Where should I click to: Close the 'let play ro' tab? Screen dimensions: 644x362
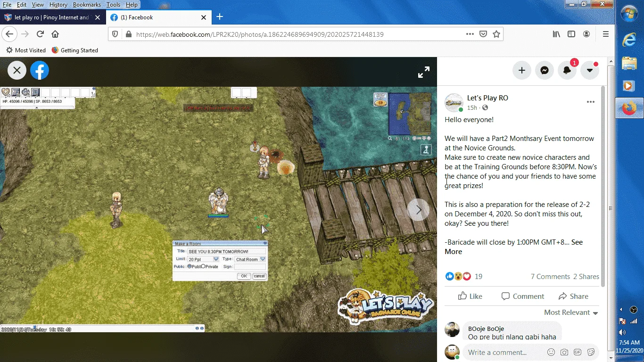(x=98, y=17)
